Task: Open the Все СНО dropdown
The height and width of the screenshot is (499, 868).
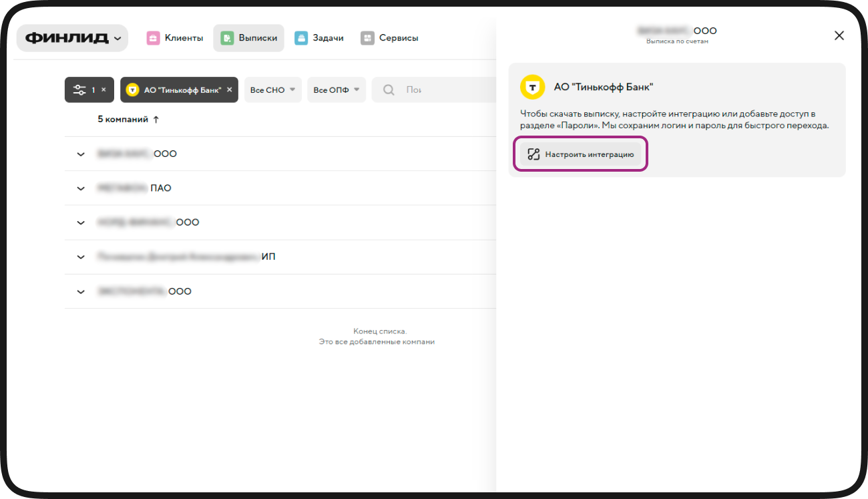Action: pyautogui.click(x=273, y=90)
